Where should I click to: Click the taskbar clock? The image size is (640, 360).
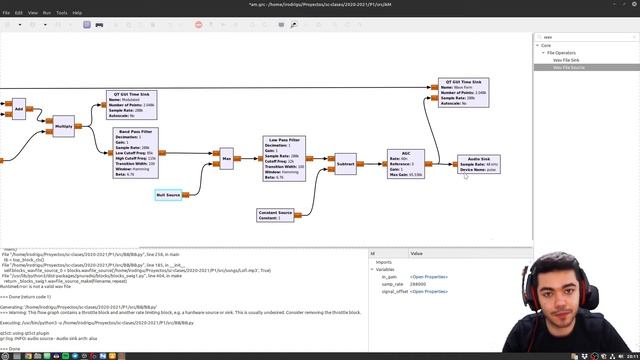(634, 356)
